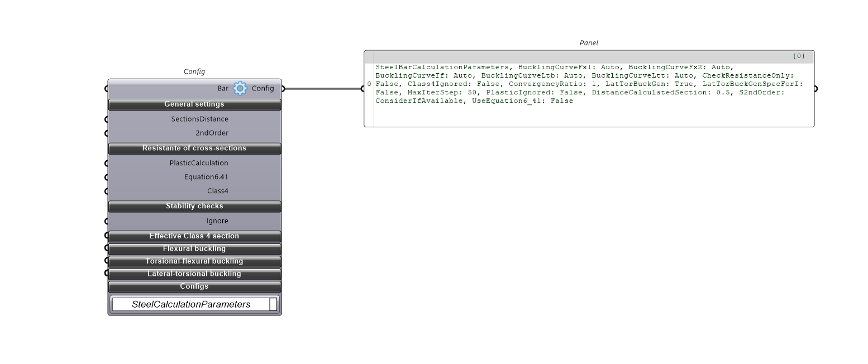The image size is (868, 364).
Task: Expand the Torsional-flexural buckling section
Action: (194, 261)
